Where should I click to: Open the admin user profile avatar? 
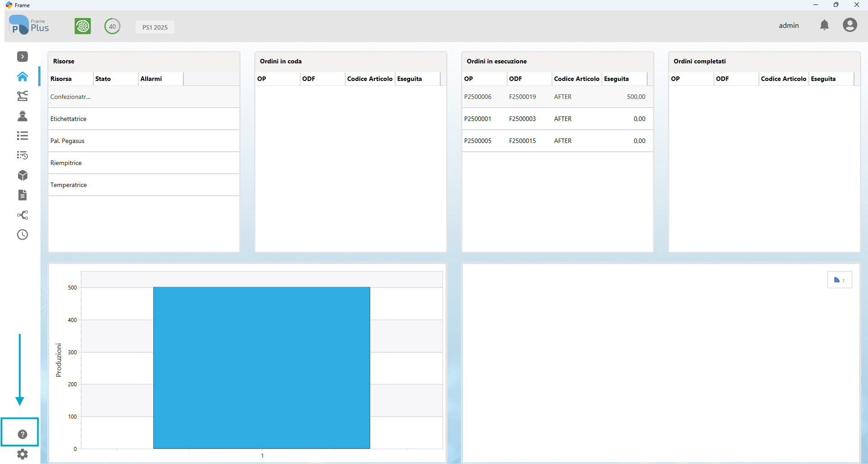click(x=850, y=25)
